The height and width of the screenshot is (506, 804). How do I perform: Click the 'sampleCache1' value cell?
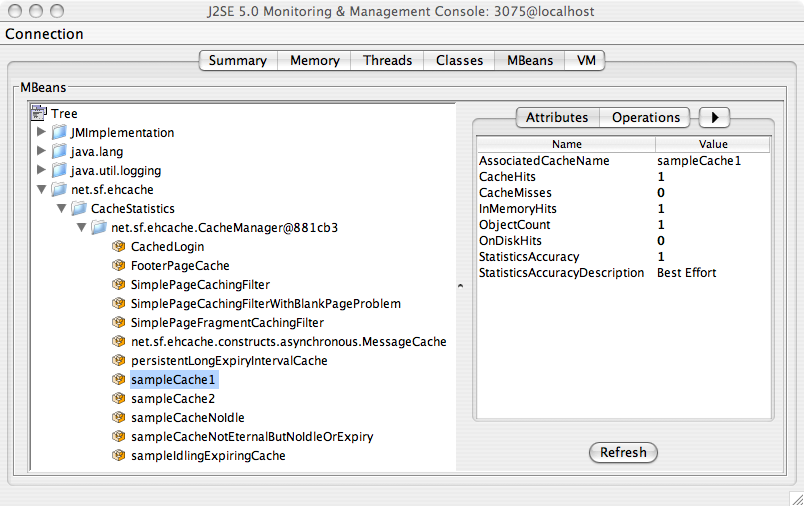[699, 160]
